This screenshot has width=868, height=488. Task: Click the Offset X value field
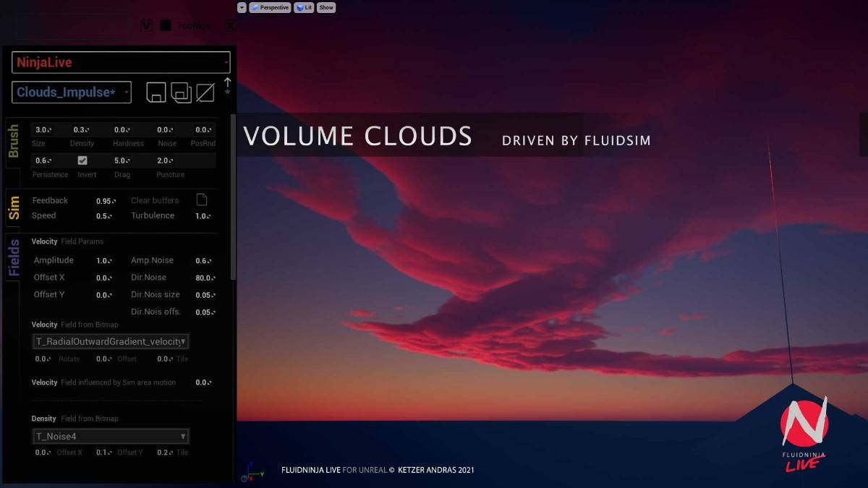(x=104, y=278)
